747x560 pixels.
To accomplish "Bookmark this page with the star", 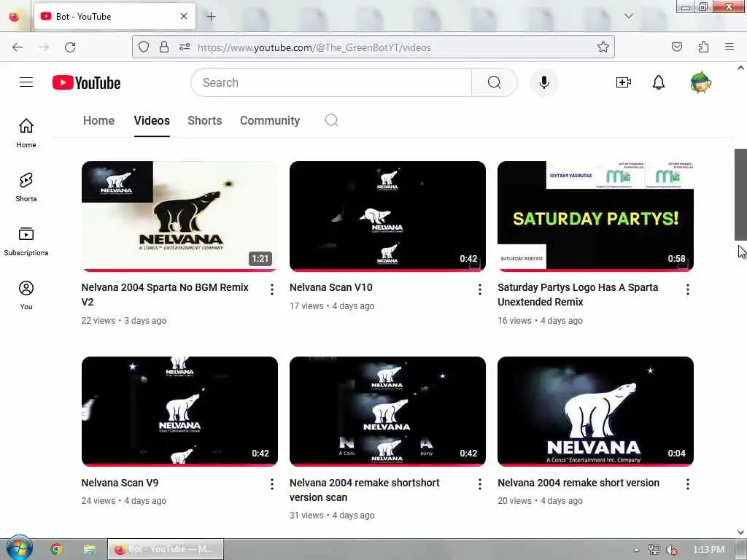I will (x=603, y=47).
